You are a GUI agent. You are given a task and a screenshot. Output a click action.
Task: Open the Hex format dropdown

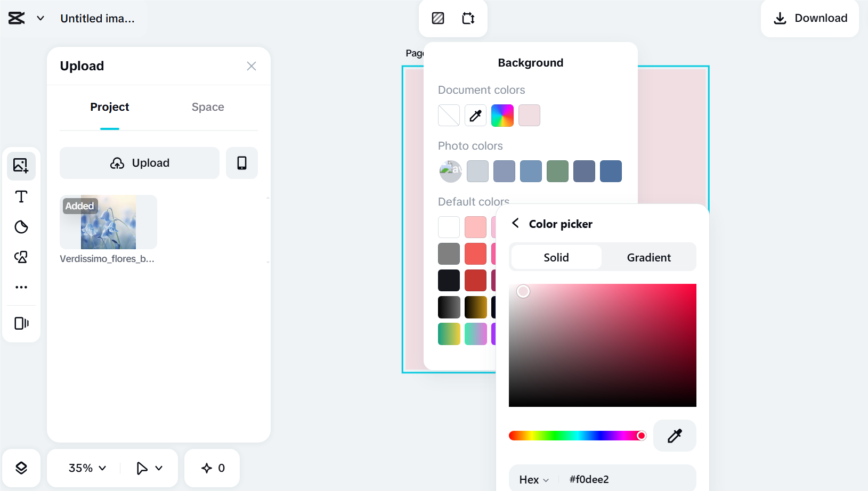pos(534,479)
